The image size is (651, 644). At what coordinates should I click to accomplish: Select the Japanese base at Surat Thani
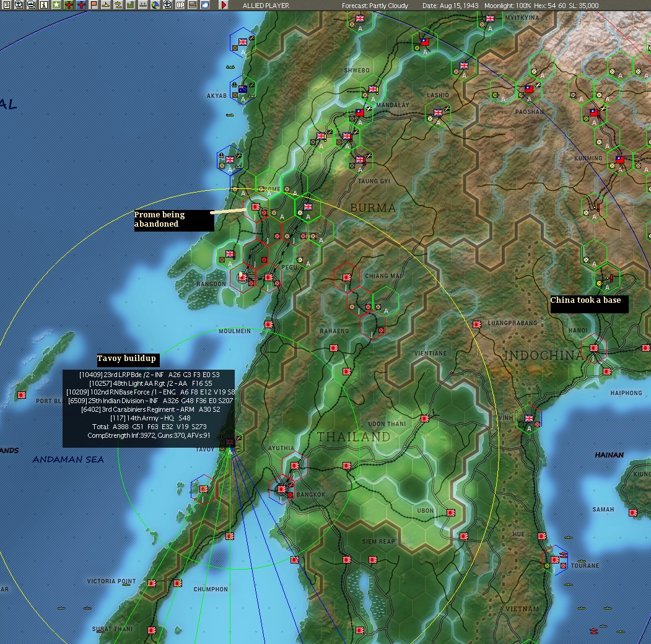tap(152, 630)
